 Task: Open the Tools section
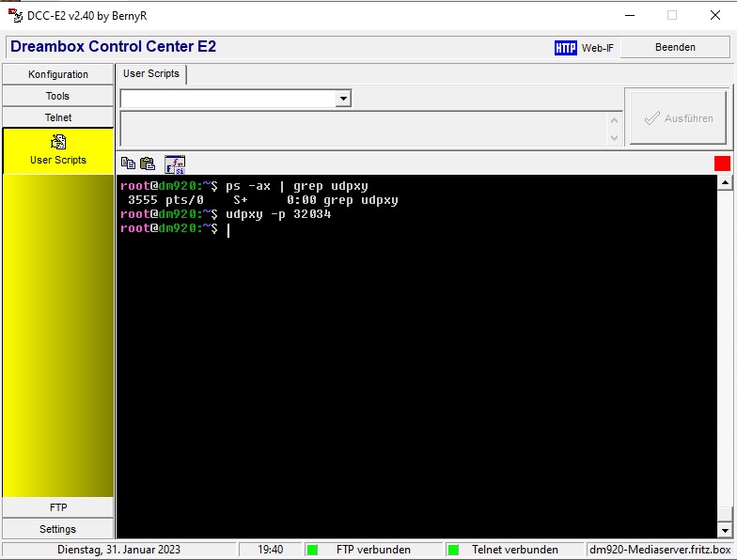[58, 96]
